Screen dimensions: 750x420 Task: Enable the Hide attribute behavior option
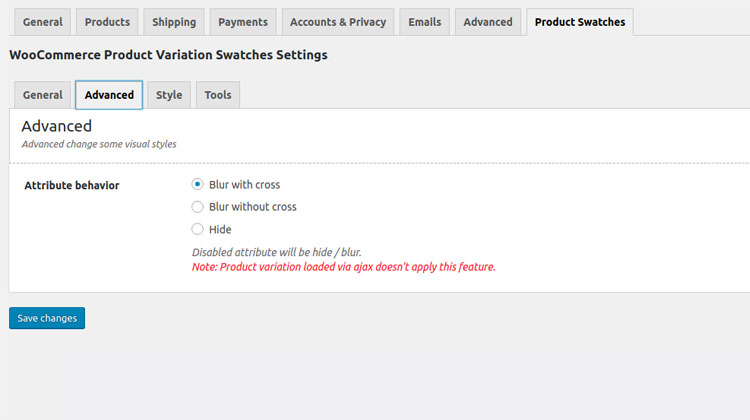click(x=197, y=229)
